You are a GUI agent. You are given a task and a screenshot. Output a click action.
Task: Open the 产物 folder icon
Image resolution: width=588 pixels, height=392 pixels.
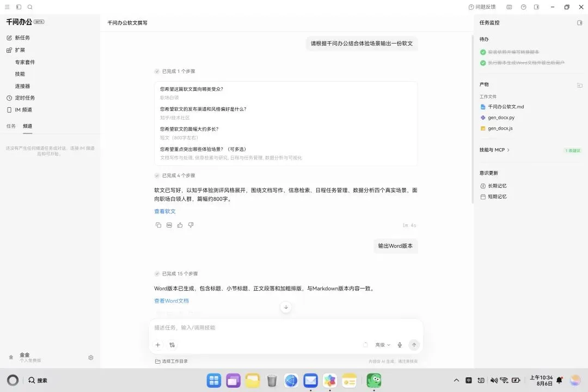click(x=579, y=85)
